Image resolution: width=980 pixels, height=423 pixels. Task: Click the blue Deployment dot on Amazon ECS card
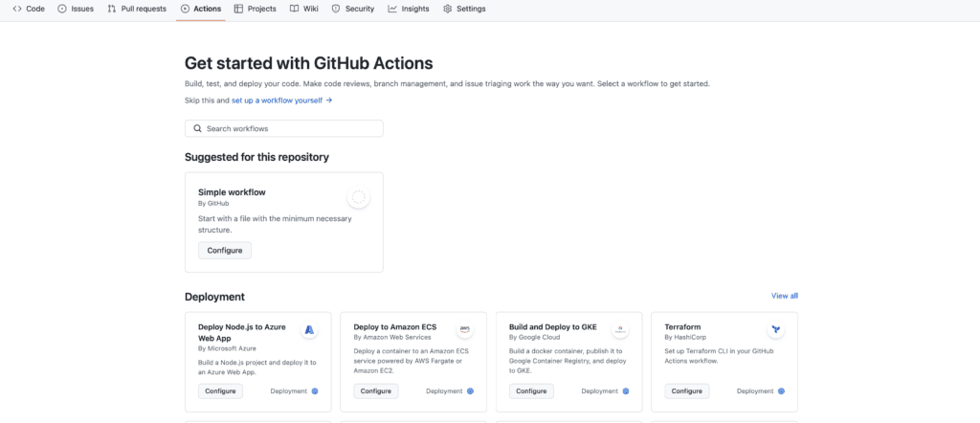click(x=471, y=391)
